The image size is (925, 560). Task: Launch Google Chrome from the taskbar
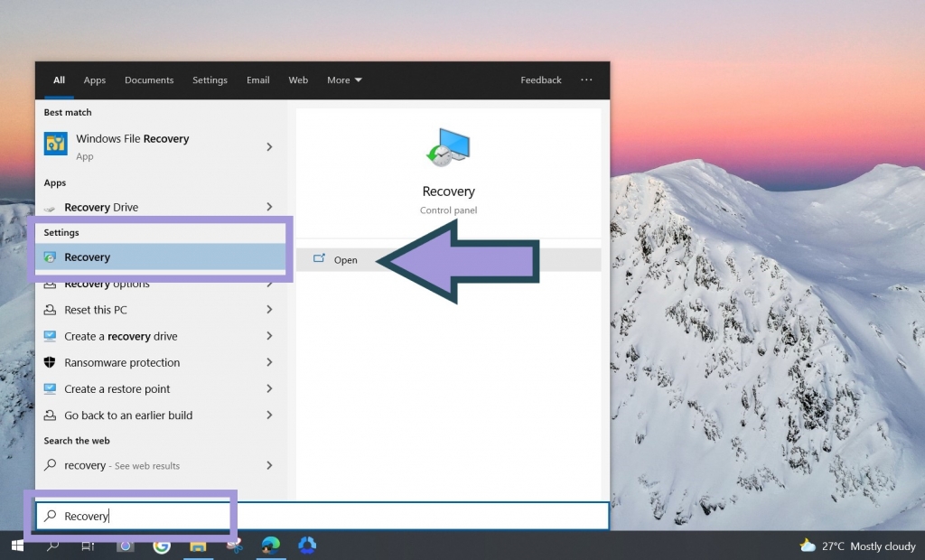pyautogui.click(x=162, y=546)
